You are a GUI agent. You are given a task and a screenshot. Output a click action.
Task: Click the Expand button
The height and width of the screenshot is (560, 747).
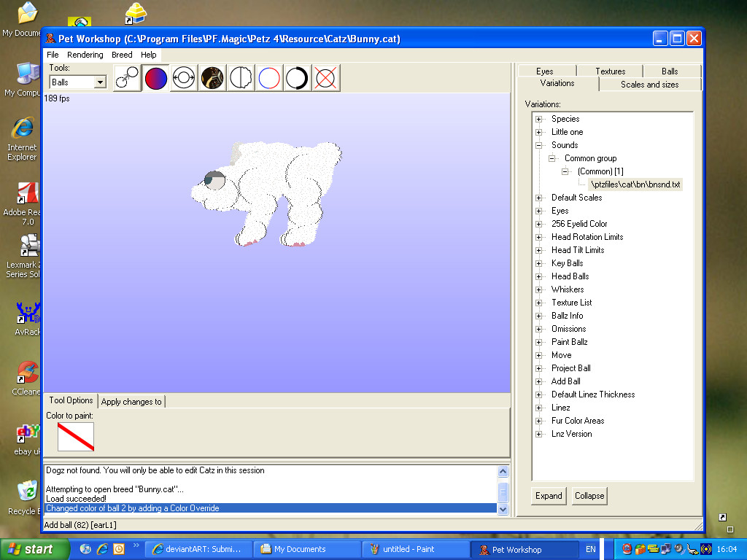[549, 496]
